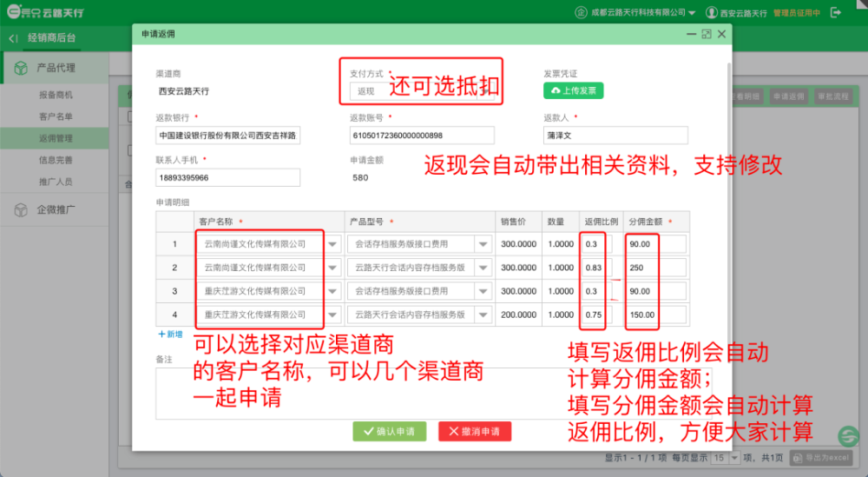Open 报备商机 in the sidebar
The height and width of the screenshot is (477, 868).
coord(56,95)
